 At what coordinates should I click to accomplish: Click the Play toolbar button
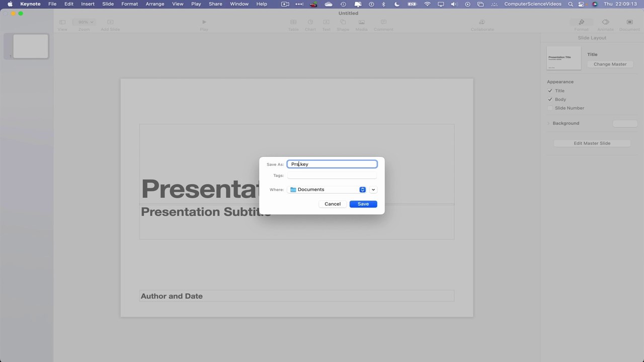point(204,22)
